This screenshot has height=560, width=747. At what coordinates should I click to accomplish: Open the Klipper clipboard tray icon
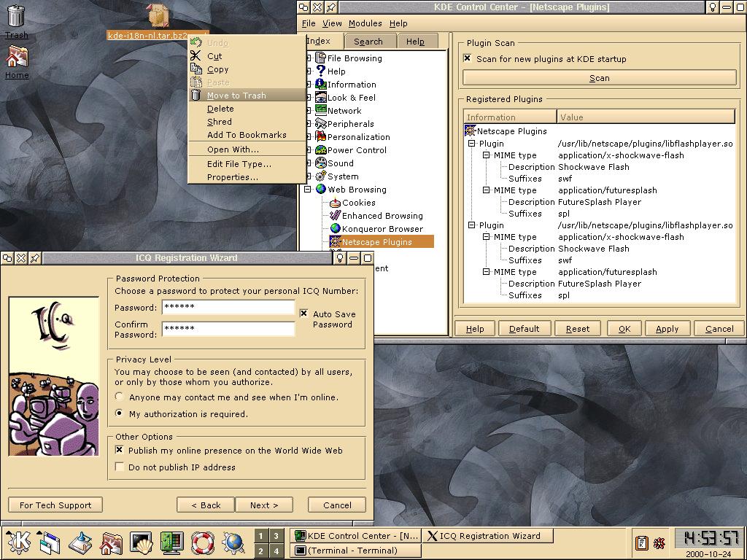(x=641, y=542)
